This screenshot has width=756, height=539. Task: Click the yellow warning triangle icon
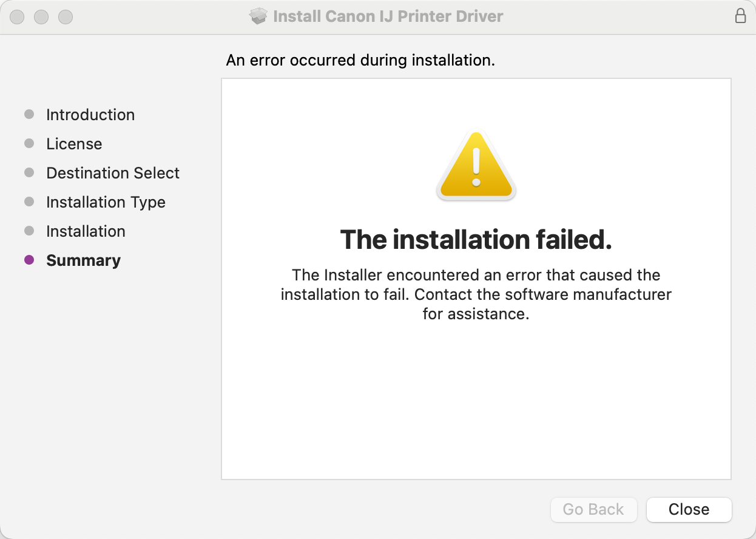tap(476, 166)
